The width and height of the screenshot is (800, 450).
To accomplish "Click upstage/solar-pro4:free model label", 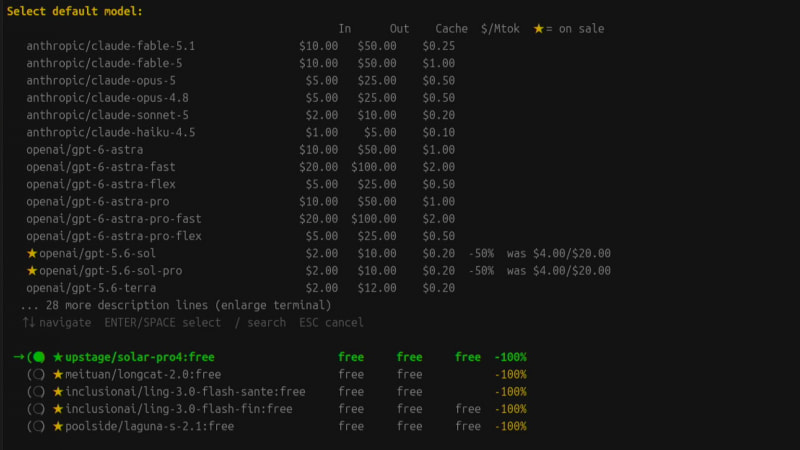I will (140, 357).
